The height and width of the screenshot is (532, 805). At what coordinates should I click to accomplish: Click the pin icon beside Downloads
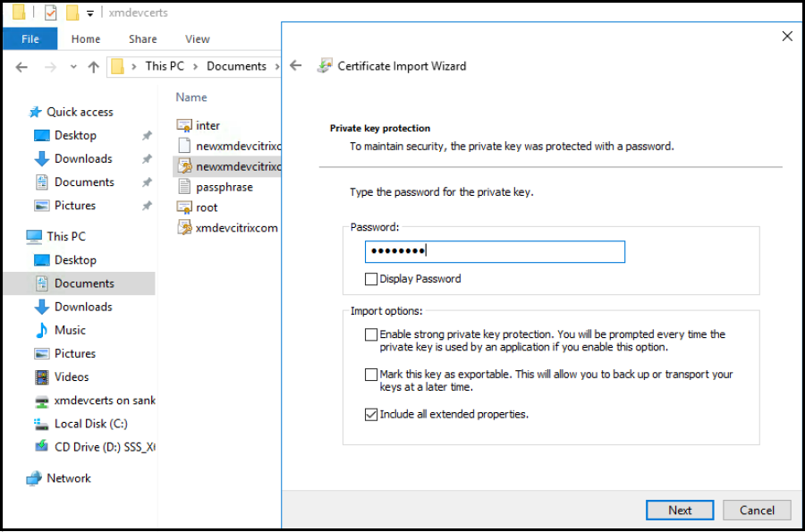[147, 158]
